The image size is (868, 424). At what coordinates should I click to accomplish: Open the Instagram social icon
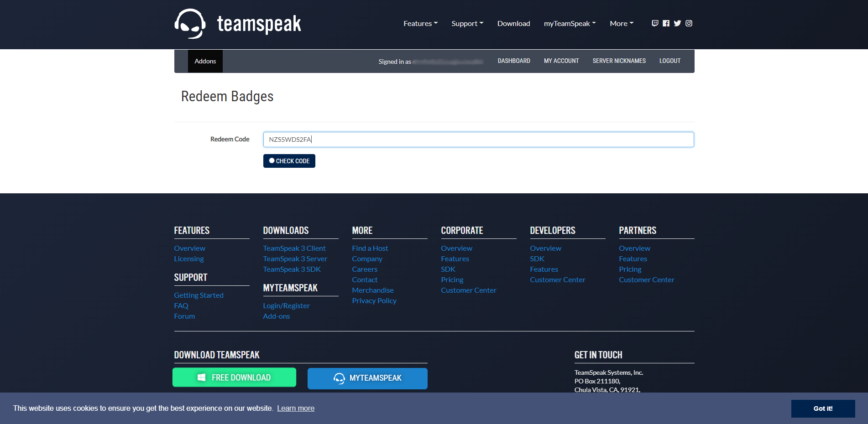[689, 23]
